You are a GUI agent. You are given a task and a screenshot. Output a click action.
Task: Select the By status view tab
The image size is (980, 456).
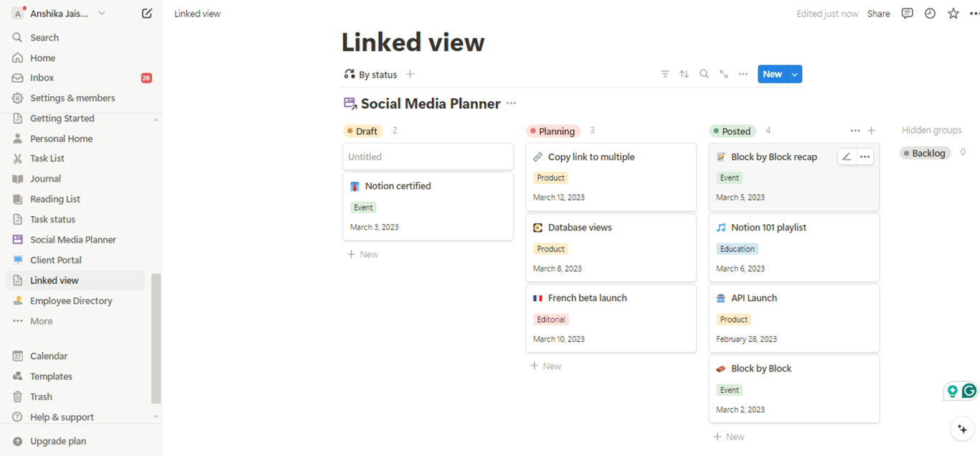tap(371, 75)
